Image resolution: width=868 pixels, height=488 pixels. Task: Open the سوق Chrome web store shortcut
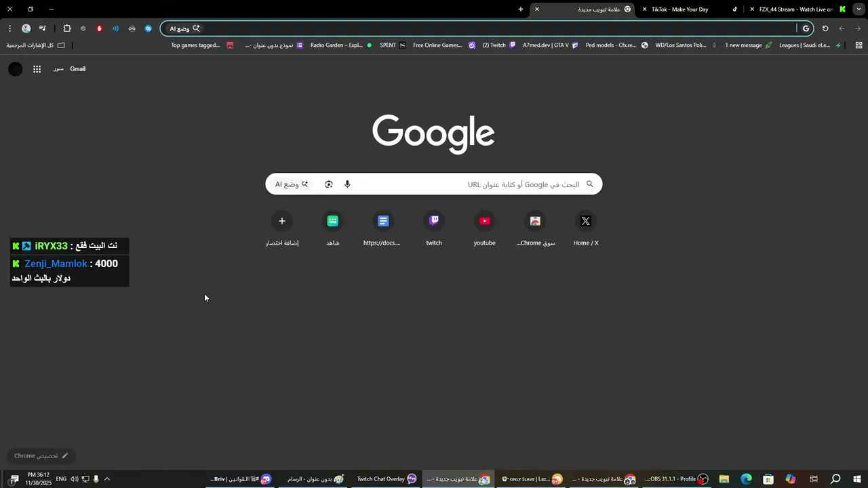tap(535, 229)
